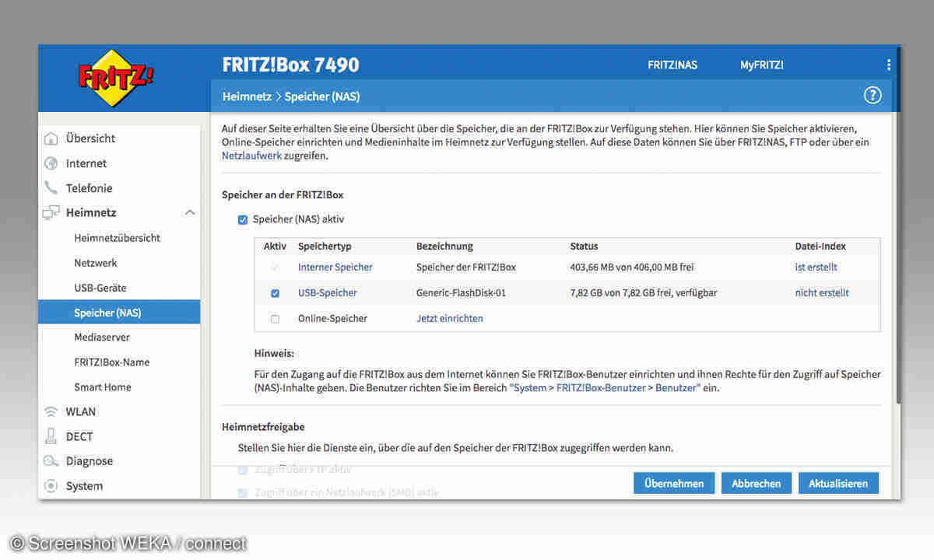Uncheck the USB-Speicher active checkbox
This screenshot has height=560, width=934.
click(275, 293)
